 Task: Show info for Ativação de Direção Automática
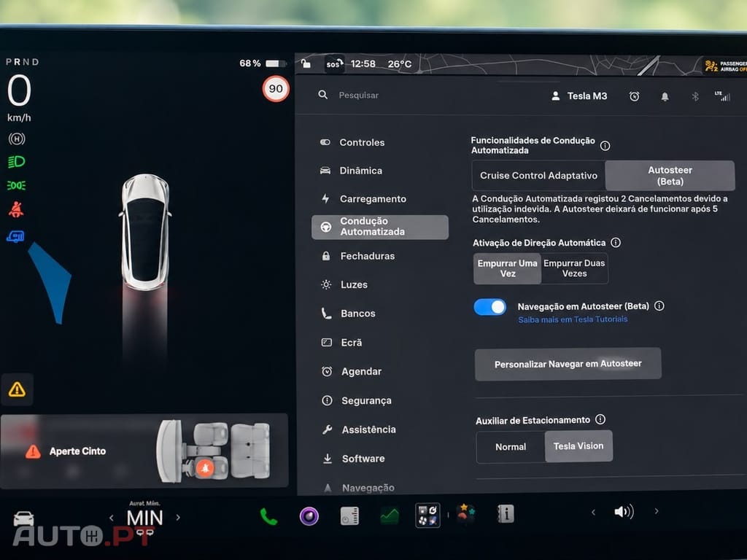616,242
